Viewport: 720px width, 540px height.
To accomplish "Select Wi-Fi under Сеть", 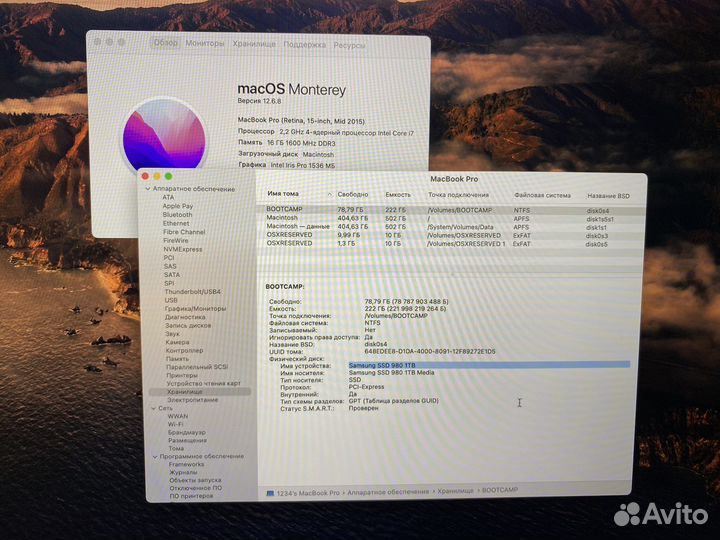I will pyautogui.click(x=175, y=424).
